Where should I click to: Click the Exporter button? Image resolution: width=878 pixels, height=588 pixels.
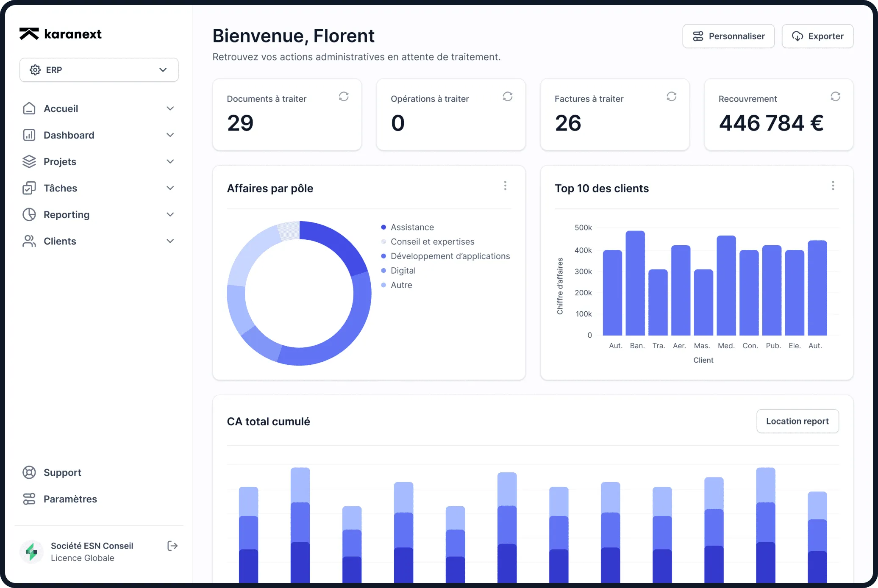[x=817, y=36]
